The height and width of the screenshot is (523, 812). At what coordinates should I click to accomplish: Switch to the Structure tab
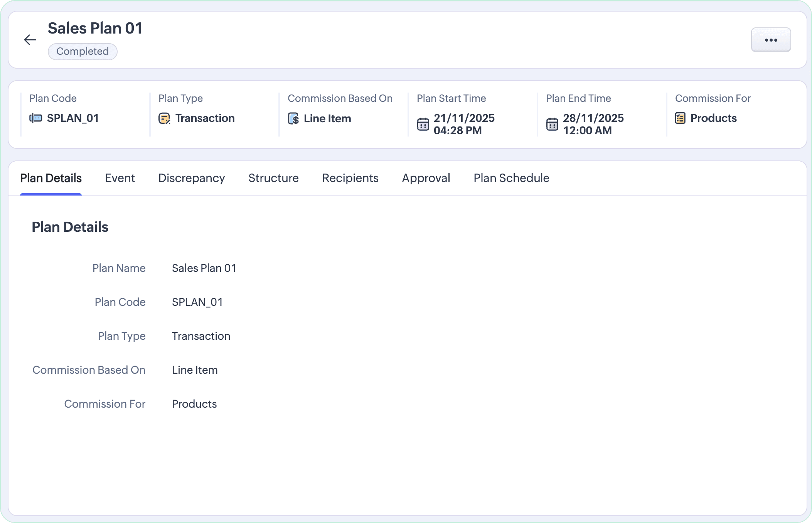(273, 178)
